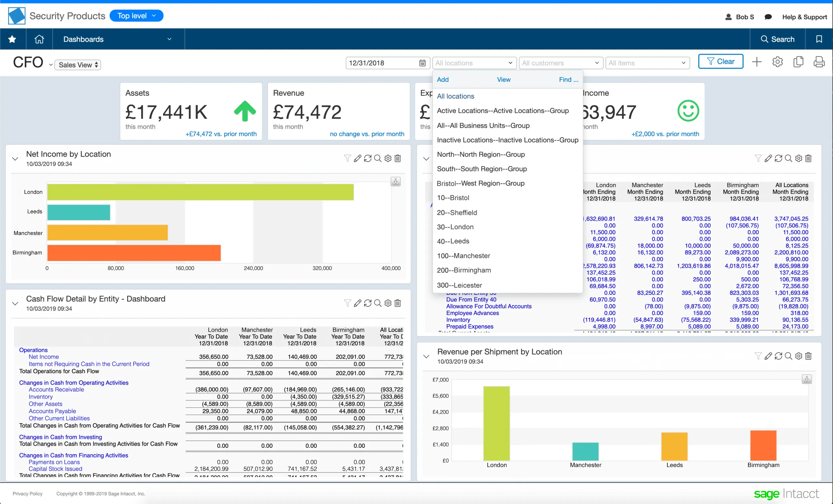Open the Accounts Receivable link
Image resolution: width=833 pixels, height=504 pixels.
coord(56,389)
